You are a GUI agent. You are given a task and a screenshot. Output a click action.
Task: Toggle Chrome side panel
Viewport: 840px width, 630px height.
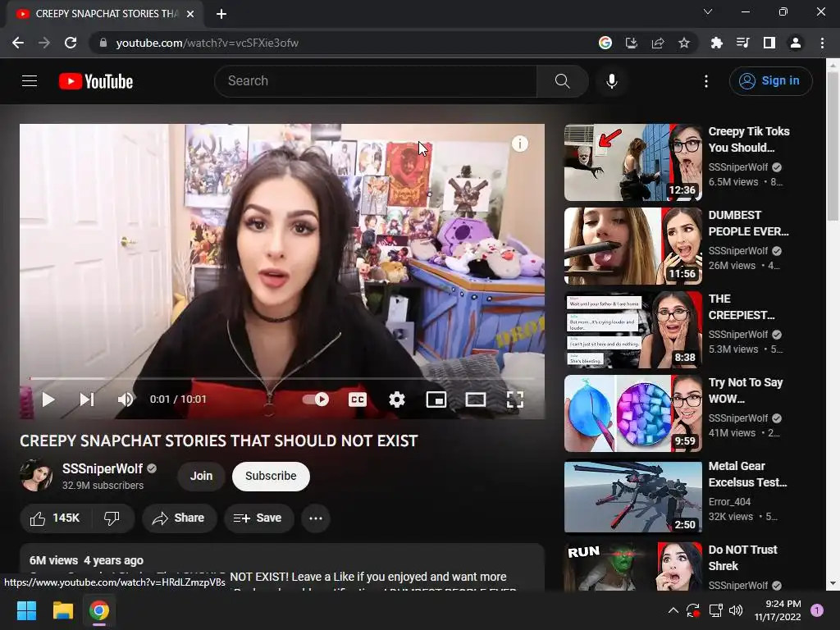tap(769, 43)
